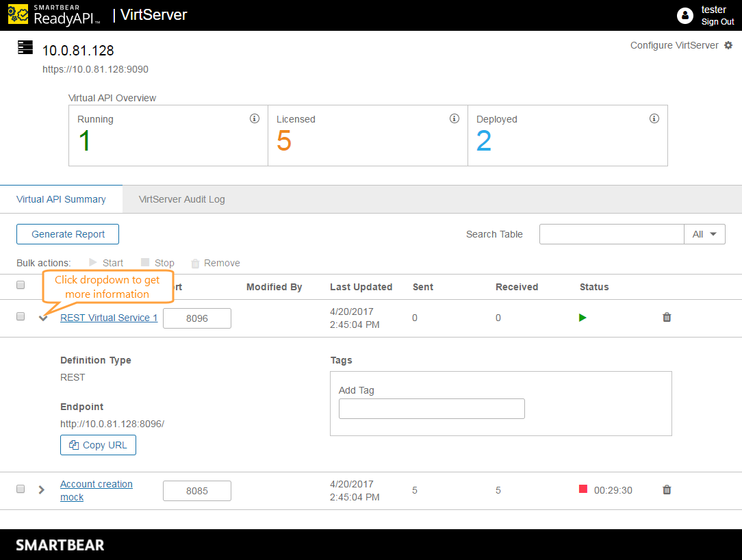Viewport: 742px width, 560px height.
Task: Sort by the Status column header
Action: coord(594,287)
